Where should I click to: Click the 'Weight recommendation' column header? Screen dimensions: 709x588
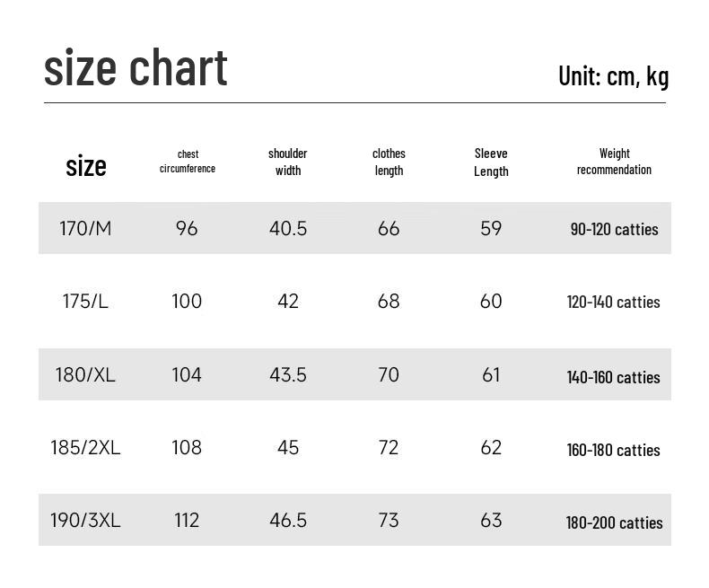coord(614,161)
